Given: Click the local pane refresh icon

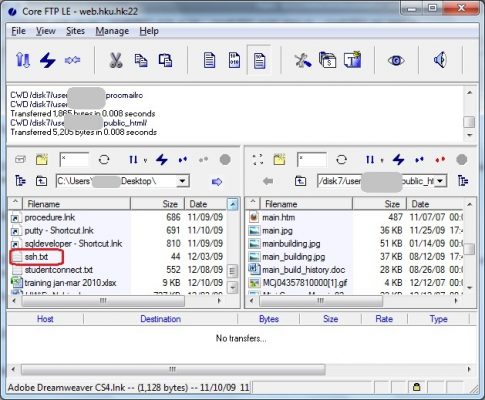Looking at the screenshot, I should pos(104,160).
